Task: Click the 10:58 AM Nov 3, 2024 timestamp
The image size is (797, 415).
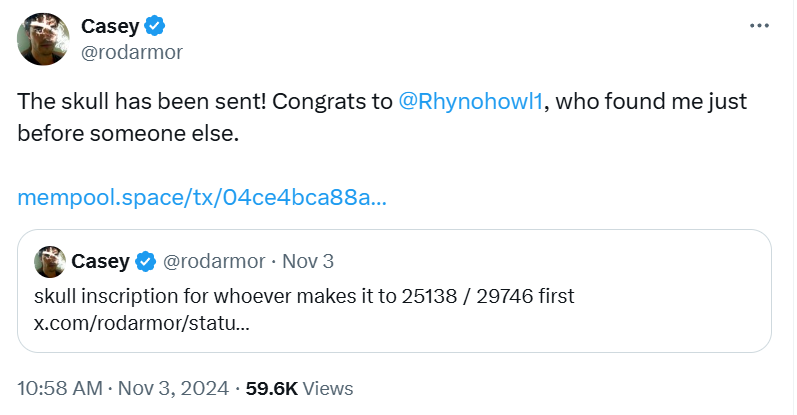Action: coord(124,388)
